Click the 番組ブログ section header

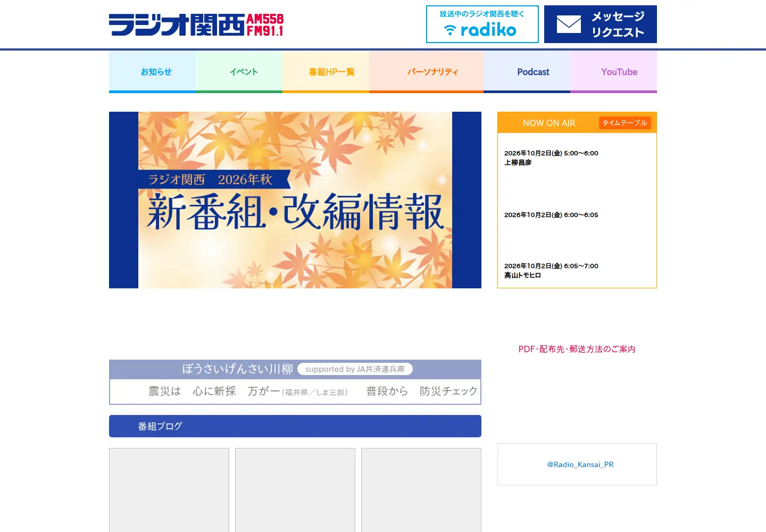tap(295, 426)
